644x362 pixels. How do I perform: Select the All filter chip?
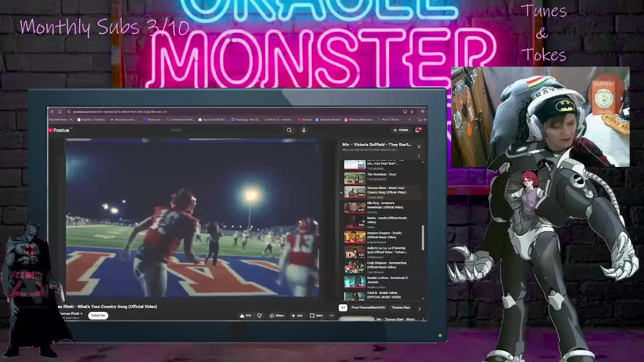click(343, 308)
